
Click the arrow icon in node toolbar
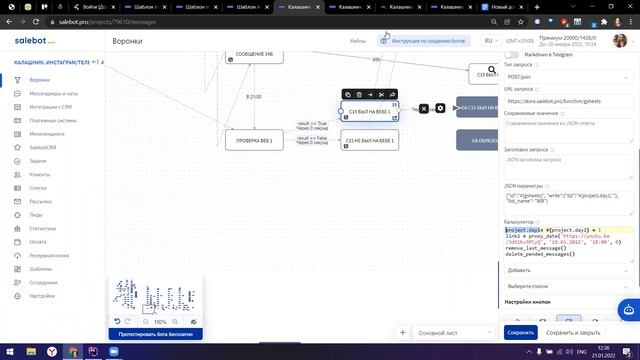(x=370, y=95)
